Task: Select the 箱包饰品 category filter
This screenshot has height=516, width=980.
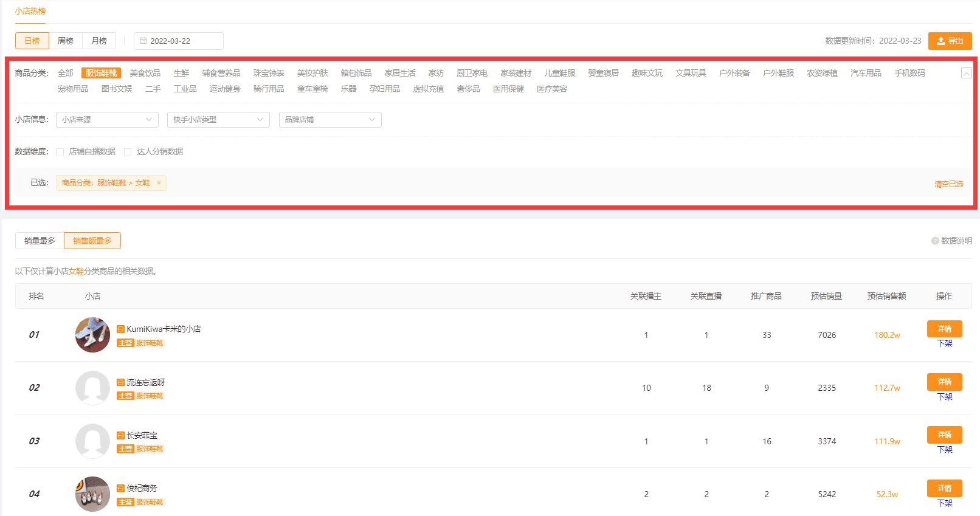Action: click(x=356, y=73)
